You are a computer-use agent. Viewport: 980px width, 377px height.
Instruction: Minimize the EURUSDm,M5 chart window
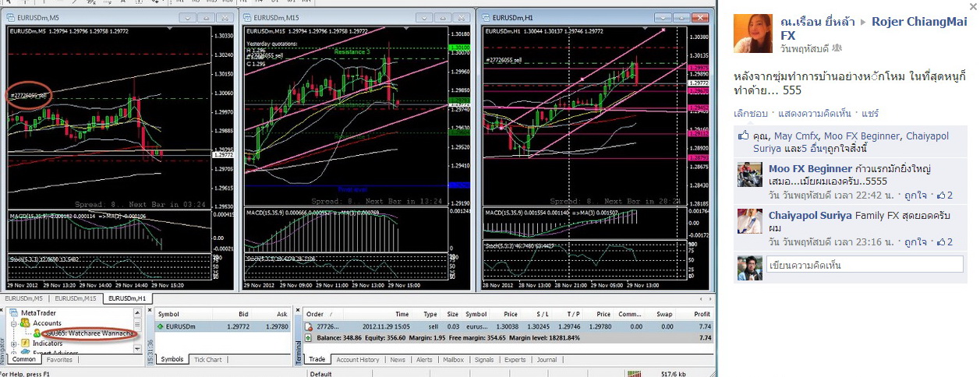(x=187, y=17)
